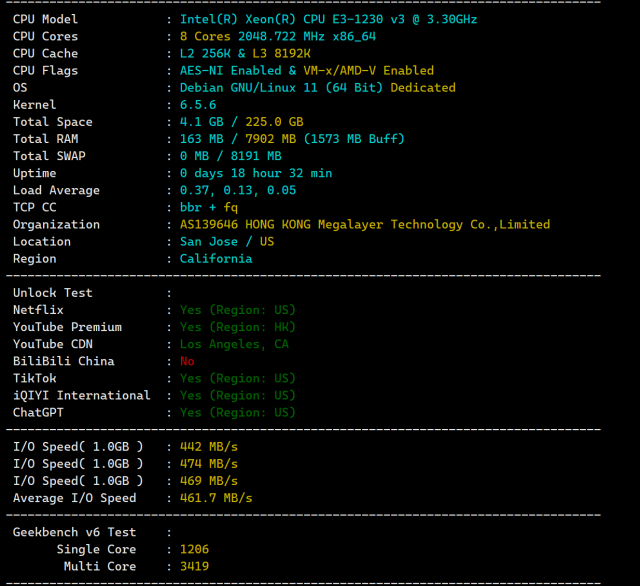Click the YouTube CDN value Los Angeles, CA
The height and width of the screenshot is (586, 640).
click(234, 344)
